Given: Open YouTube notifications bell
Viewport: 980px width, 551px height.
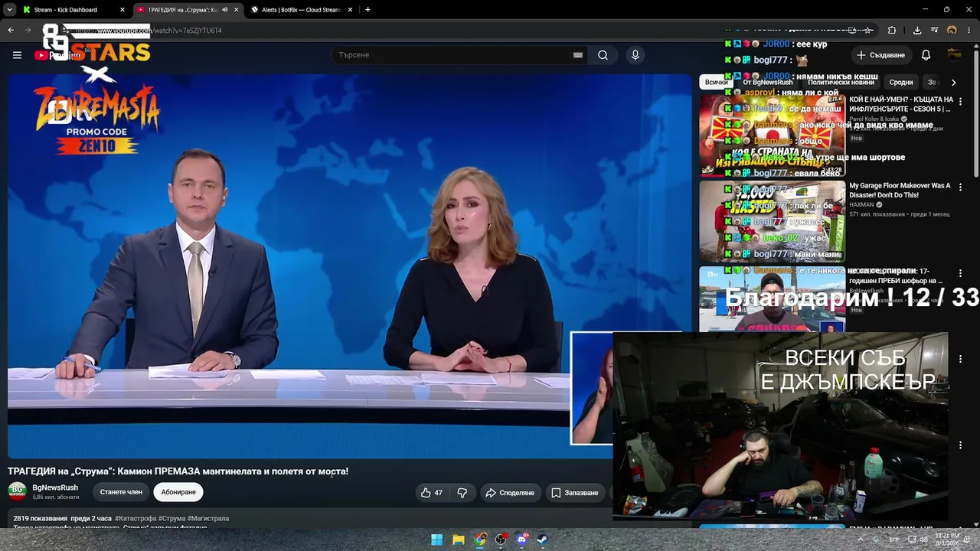Looking at the screenshot, I should point(926,55).
